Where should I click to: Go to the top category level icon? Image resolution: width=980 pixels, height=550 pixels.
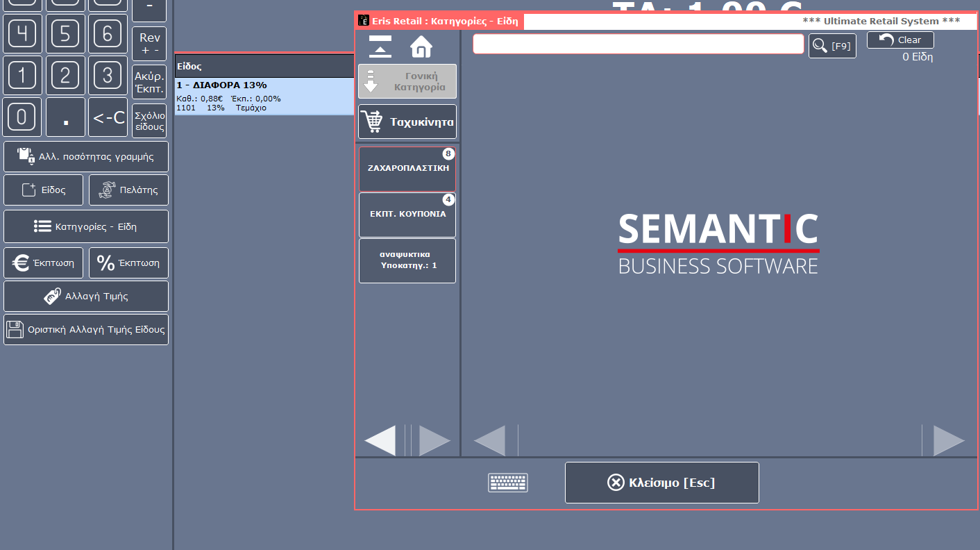pyautogui.click(x=380, y=47)
